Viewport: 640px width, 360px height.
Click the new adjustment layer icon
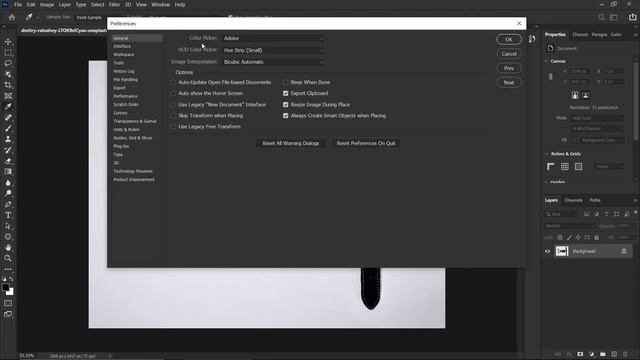click(x=591, y=354)
